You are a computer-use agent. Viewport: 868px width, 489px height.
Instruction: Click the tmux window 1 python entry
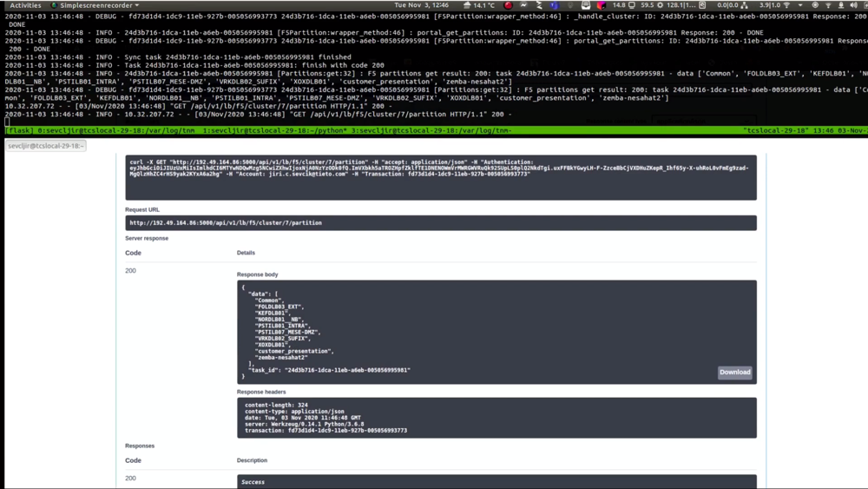tap(273, 130)
